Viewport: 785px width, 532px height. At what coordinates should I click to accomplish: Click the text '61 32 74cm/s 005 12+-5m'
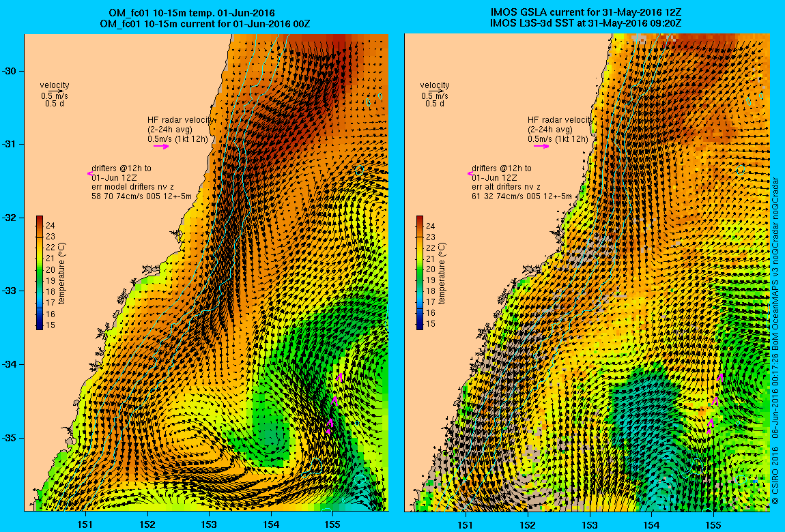pyautogui.click(x=522, y=196)
